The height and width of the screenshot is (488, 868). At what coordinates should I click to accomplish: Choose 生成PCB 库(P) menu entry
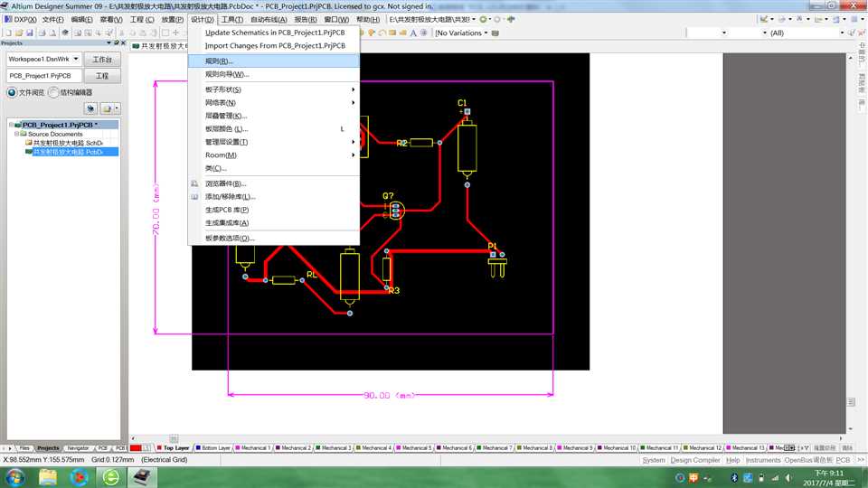274,210
